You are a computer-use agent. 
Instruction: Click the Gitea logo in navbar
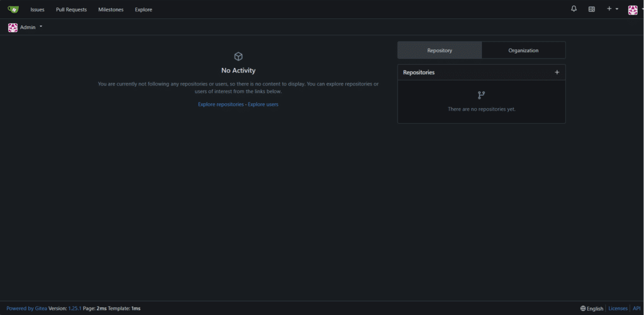(13, 9)
